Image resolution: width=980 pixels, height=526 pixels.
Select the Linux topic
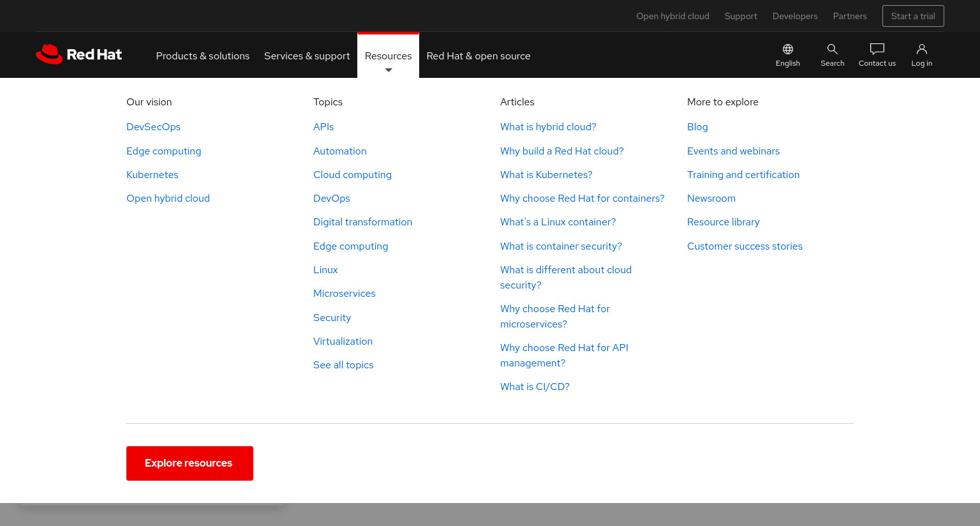click(x=325, y=270)
